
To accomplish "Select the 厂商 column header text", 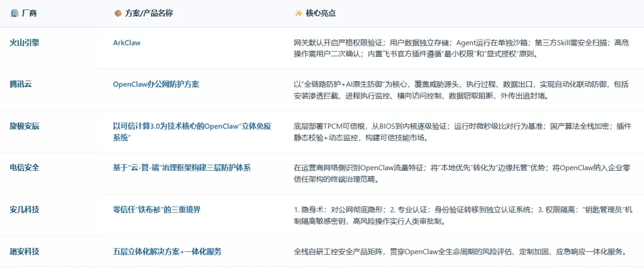I will 29,13.
